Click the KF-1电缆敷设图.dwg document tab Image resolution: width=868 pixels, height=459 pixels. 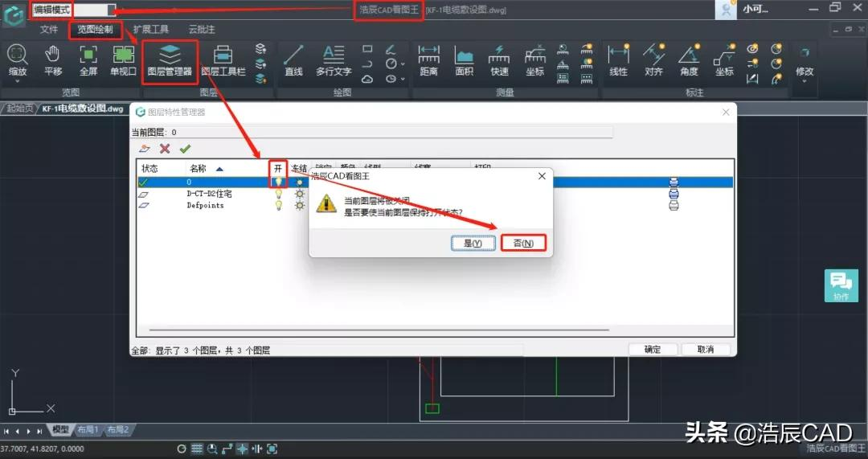pos(83,109)
